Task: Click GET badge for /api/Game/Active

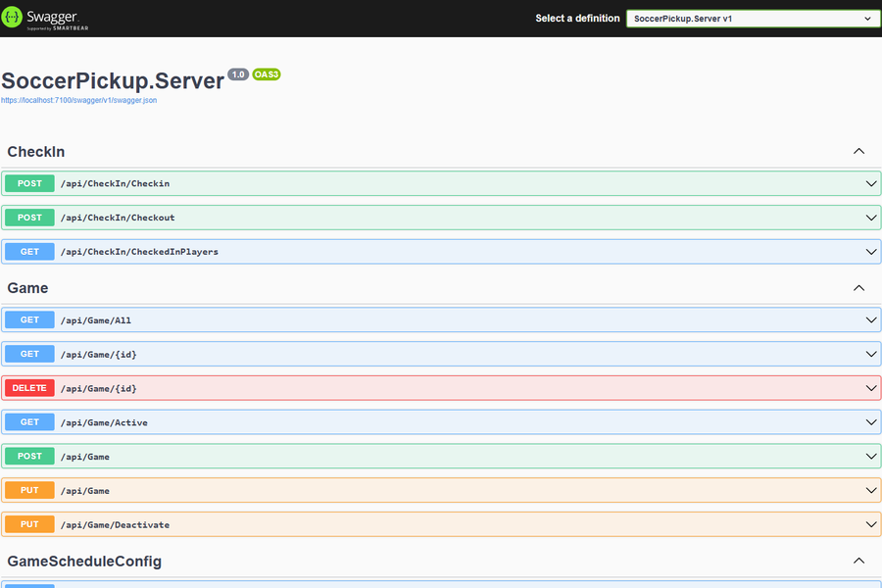Action: [x=29, y=422]
